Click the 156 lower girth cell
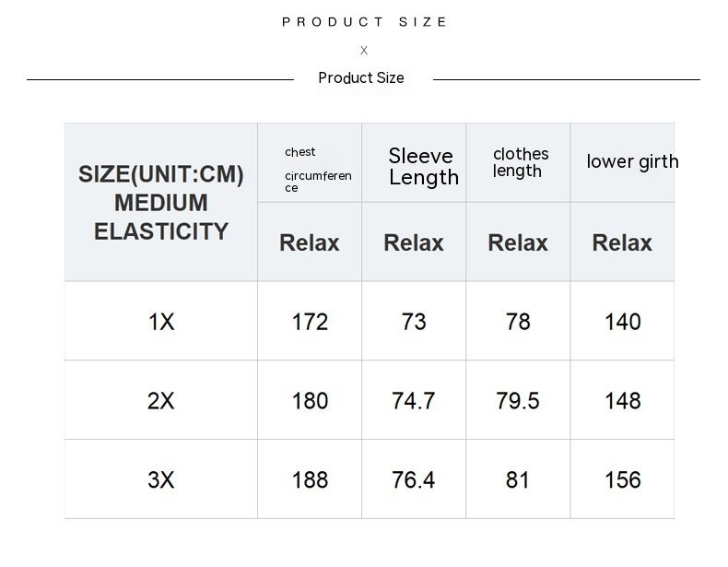This screenshot has width=728, height=567. 622,480
